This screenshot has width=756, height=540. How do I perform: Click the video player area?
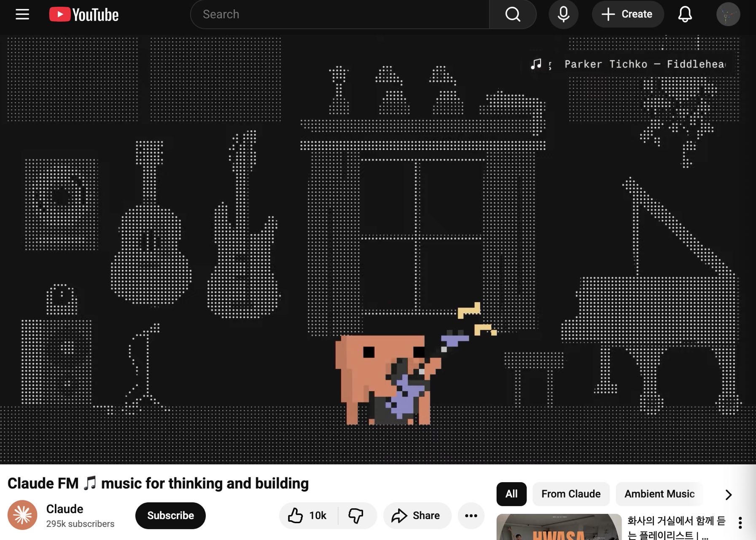378,249
